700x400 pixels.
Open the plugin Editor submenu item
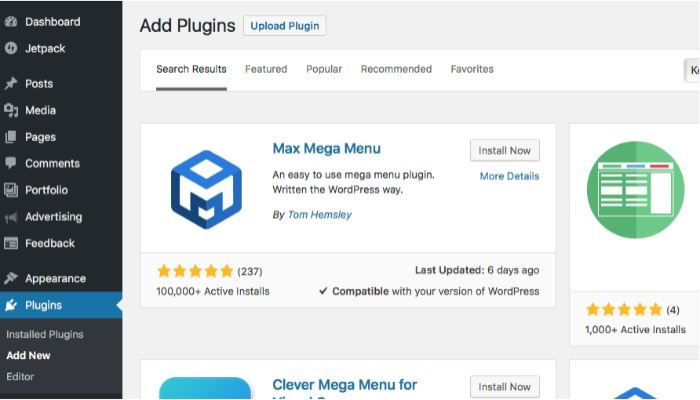[20, 377]
